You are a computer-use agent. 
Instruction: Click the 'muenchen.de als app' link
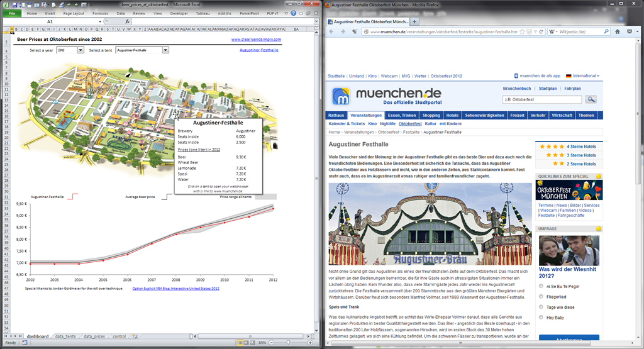tap(537, 76)
